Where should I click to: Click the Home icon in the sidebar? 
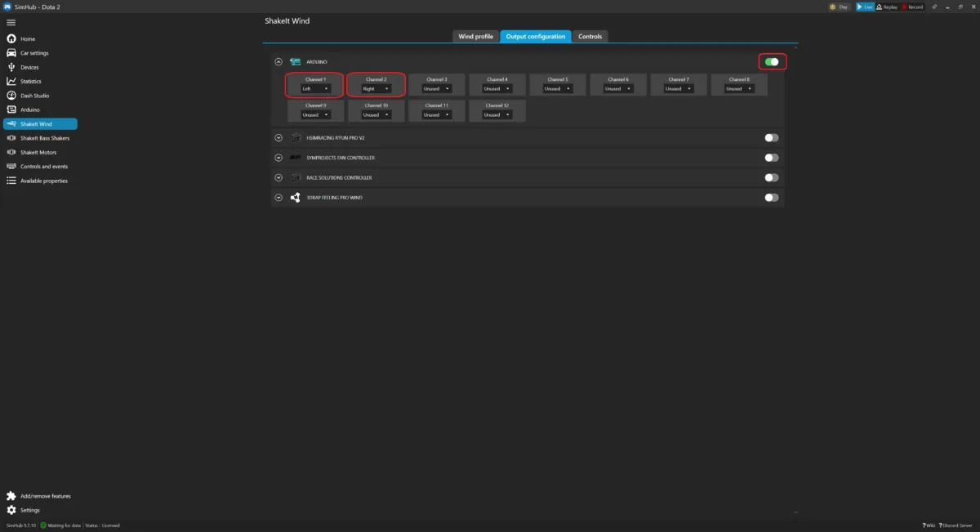11,39
